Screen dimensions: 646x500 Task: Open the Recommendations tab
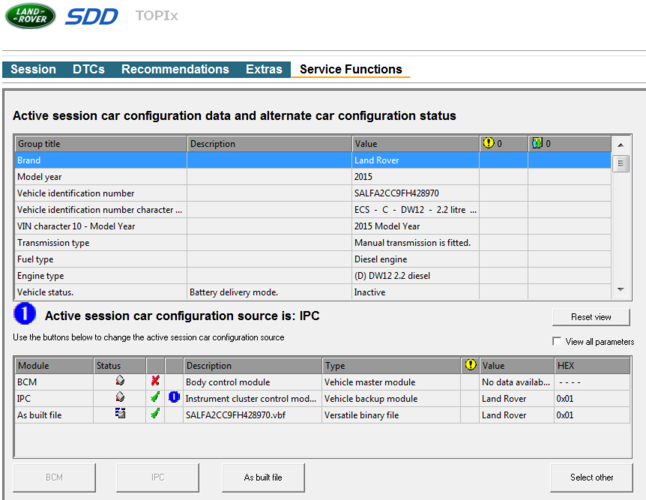pos(175,69)
